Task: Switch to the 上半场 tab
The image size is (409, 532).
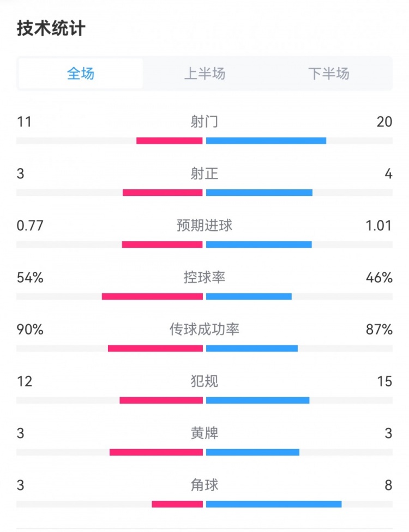Action: [204, 74]
